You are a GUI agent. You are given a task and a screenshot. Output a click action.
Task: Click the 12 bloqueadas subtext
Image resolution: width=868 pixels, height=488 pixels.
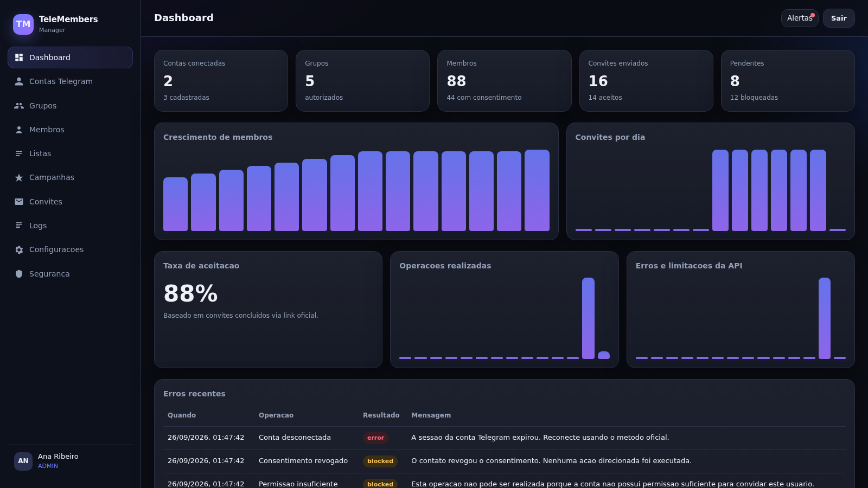pyautogui.click(x=754, y=98)
